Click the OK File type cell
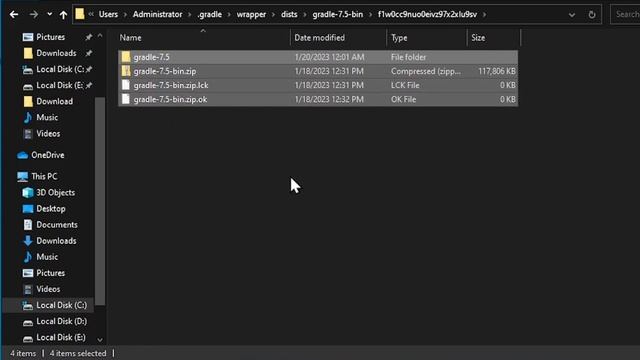This screenshot has width=640, height=360. [403, 99]
